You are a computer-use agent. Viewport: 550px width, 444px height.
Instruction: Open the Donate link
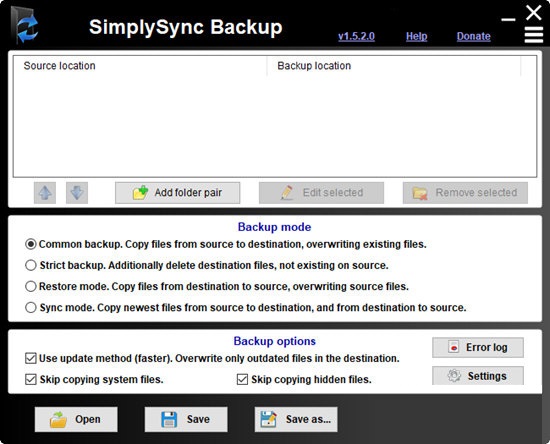[474, 36]
